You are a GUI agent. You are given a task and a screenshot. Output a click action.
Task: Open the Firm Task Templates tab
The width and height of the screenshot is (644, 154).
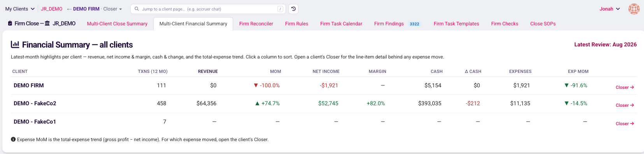tap(456, 24)
